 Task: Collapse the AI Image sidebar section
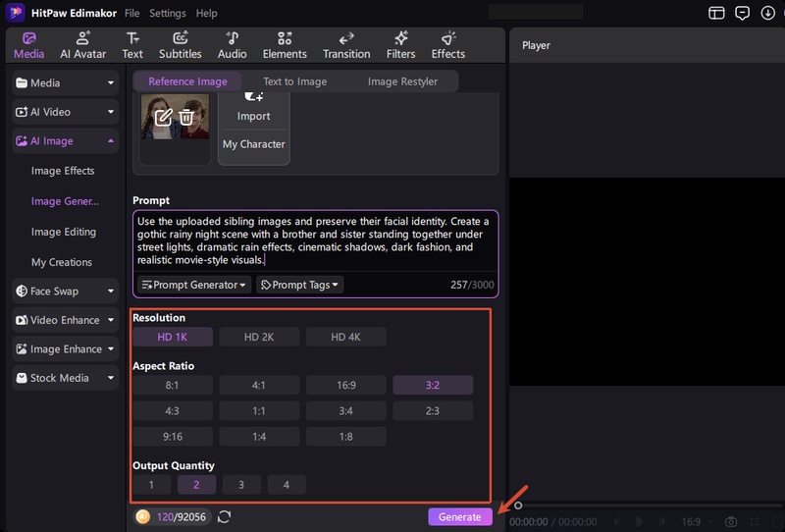(x=65, y=141)
